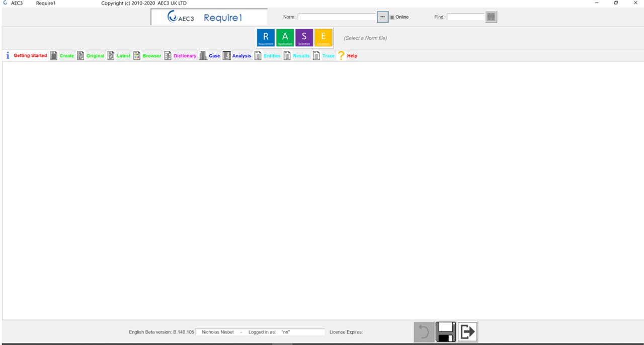This screenshot has width=644, height=345.
Task: Click the "(Select a Norm file)" hint text
Action: click(365, 38)
